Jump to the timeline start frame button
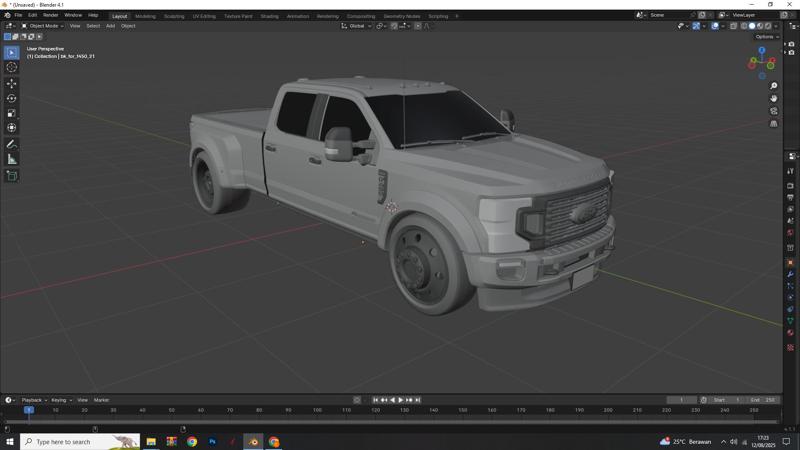The height and width of the screenshot is (450, 800). click(376, 400)
